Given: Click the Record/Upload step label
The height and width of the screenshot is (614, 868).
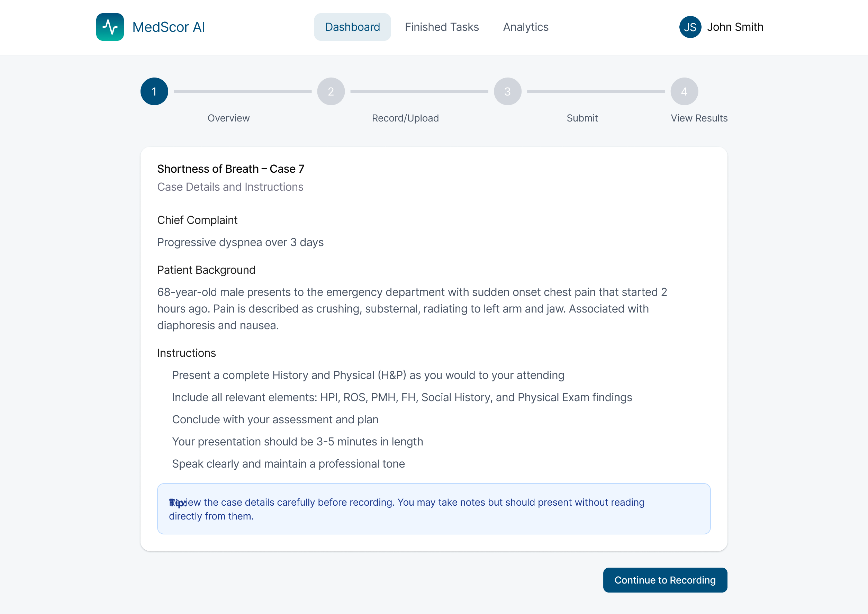Looking at the screenshot, I should 405,118.
